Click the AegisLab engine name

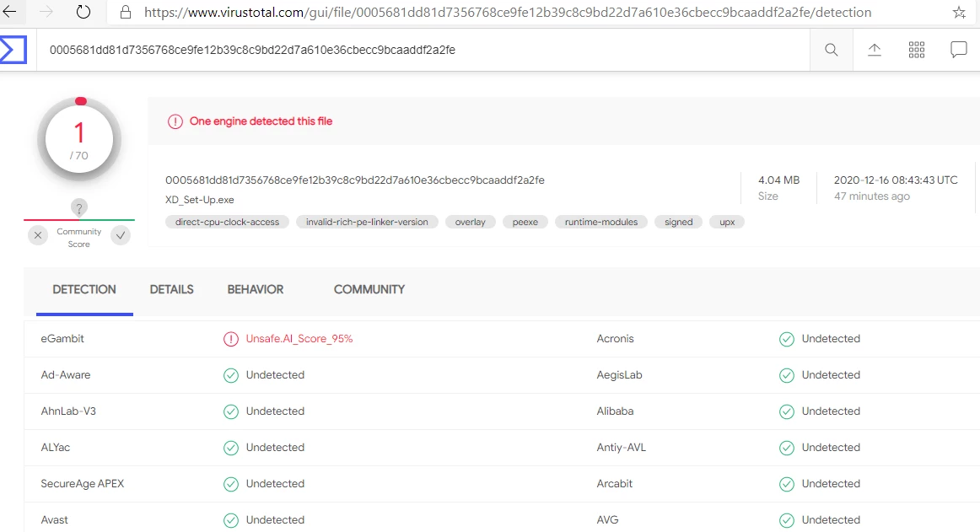point(619,375)
